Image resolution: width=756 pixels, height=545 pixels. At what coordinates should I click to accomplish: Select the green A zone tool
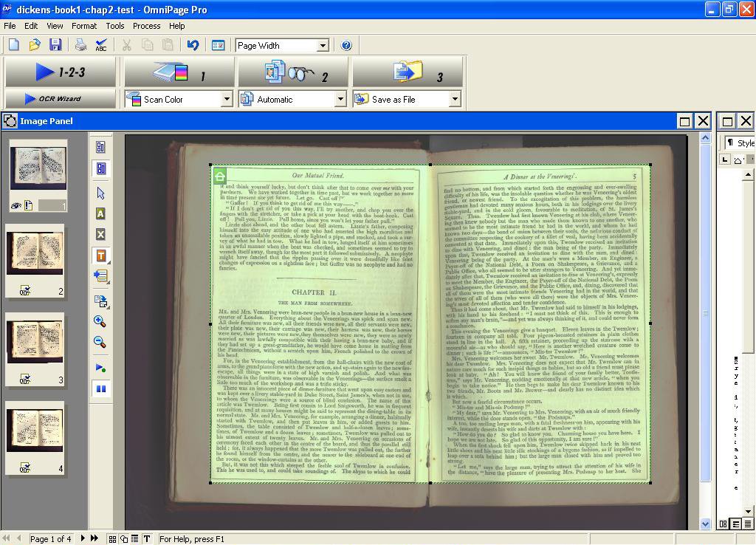(100, 213)
